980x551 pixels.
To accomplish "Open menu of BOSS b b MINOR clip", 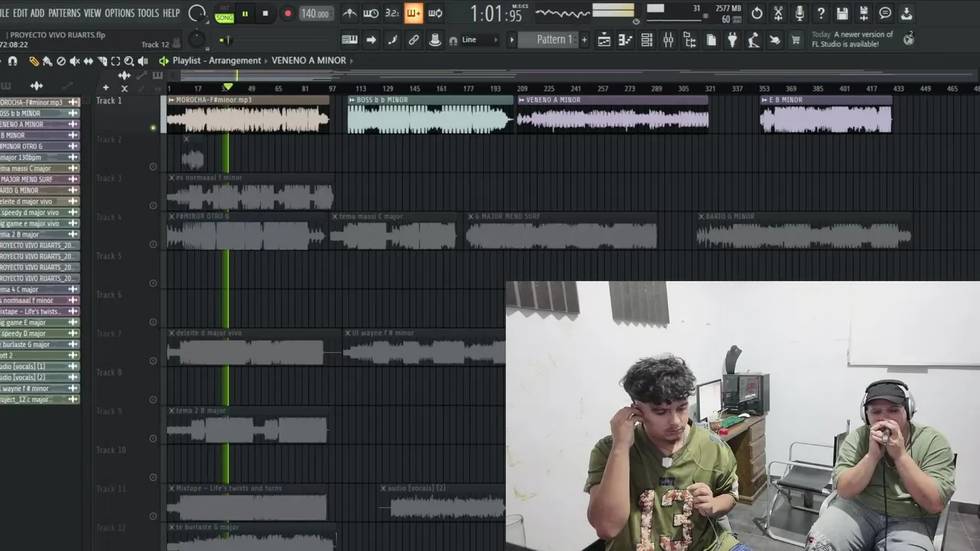I will [x=352, y=100].
